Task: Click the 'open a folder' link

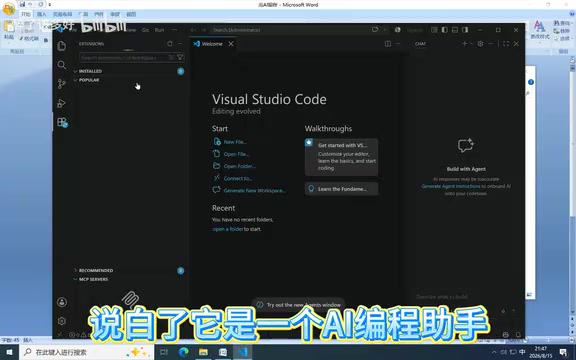Action: [x=228, y=229]
